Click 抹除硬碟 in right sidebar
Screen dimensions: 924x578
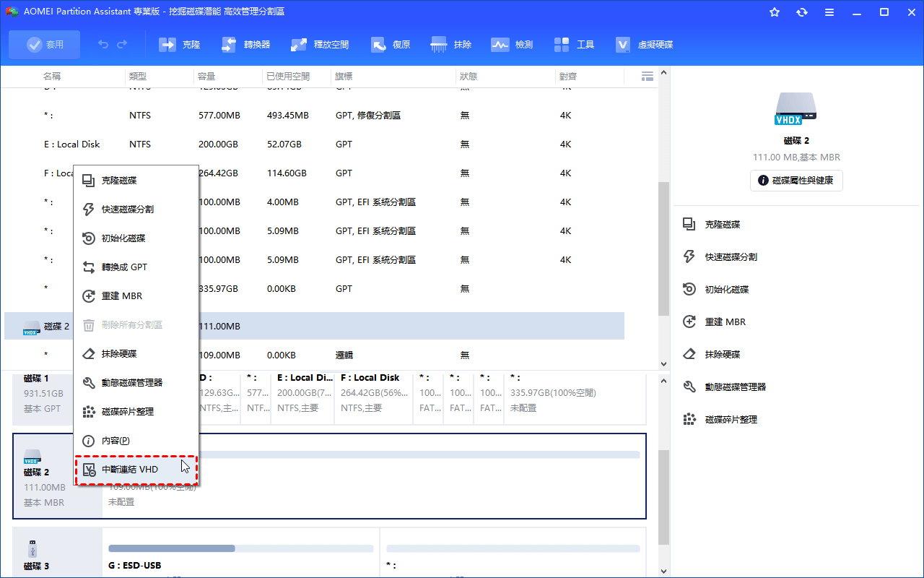click(712, 355)
